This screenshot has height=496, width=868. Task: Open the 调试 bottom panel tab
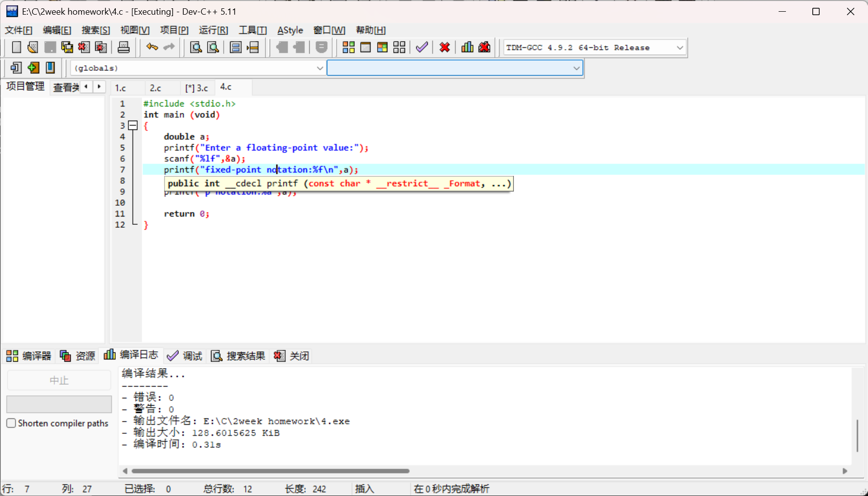pos(185,356)
